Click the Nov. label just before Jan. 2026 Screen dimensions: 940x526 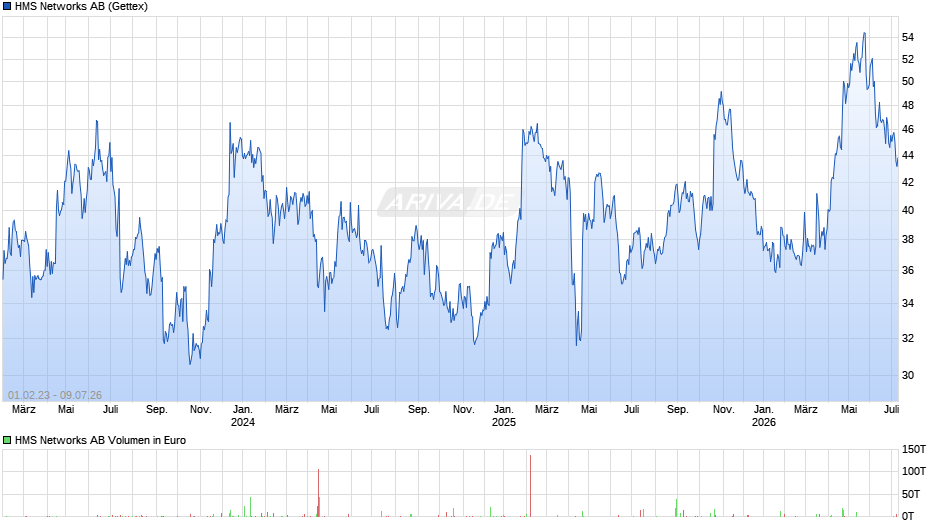[724, 410]
